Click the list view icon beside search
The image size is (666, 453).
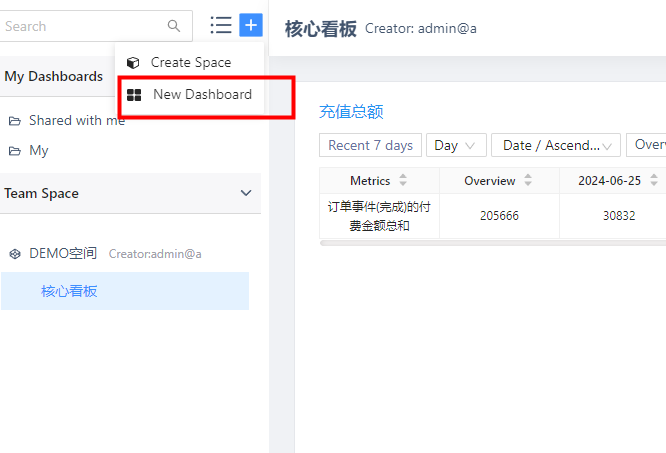coord(221,25)
